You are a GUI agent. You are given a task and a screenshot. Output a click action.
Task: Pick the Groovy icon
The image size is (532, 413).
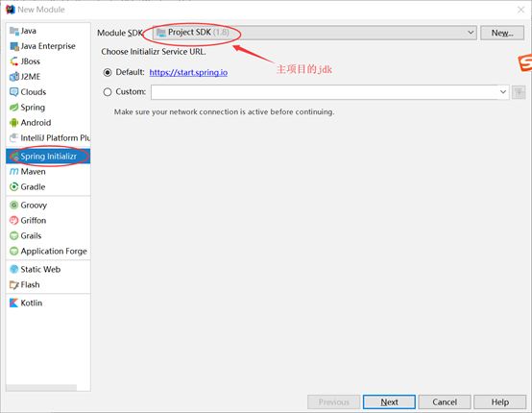click(13, 205)
